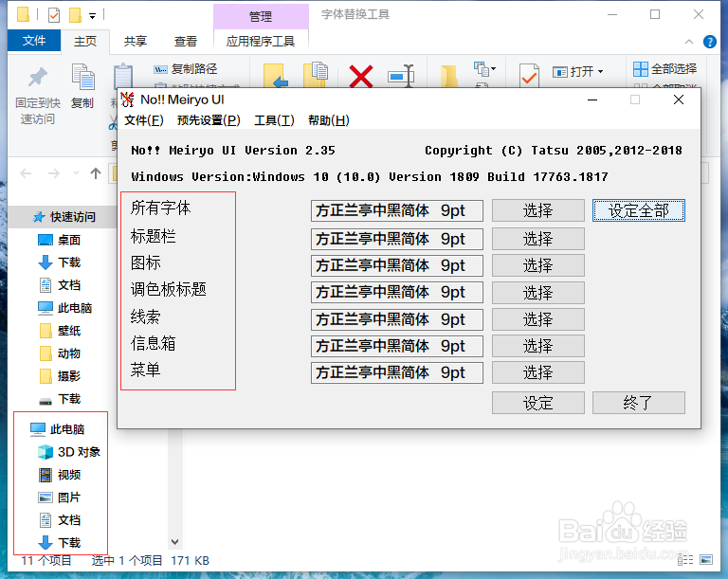Click 选择 button for 调色板标题
This screenshot has width=728, height=579.
click(538, 293)
